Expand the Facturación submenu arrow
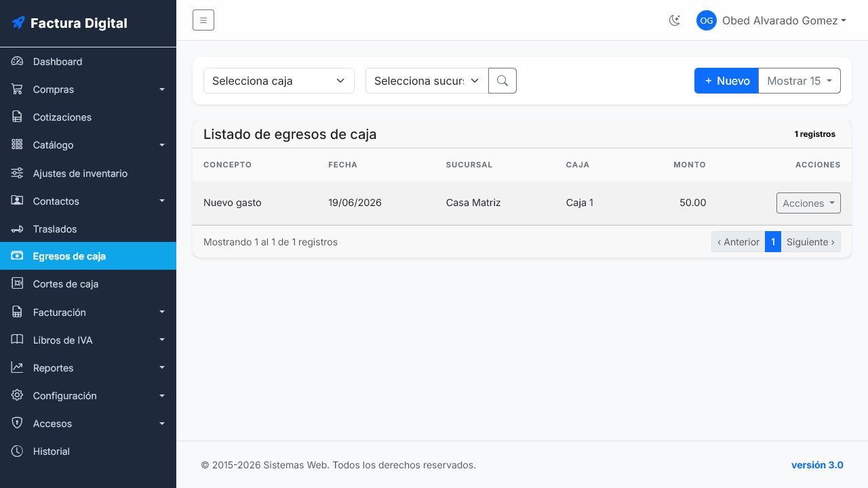Image resolution: width=868 pixels, height=488 pixels. 162,312
